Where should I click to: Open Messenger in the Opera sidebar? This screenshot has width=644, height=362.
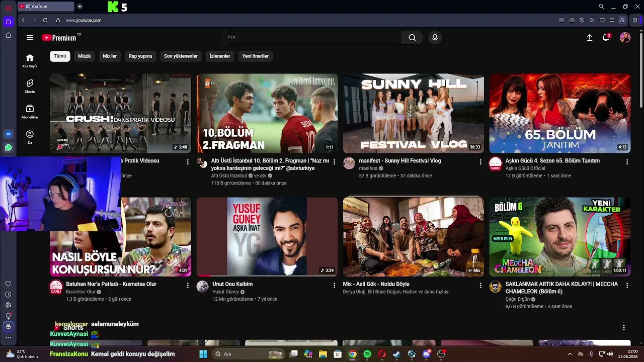pyautogui.click(x=8, y=134)
